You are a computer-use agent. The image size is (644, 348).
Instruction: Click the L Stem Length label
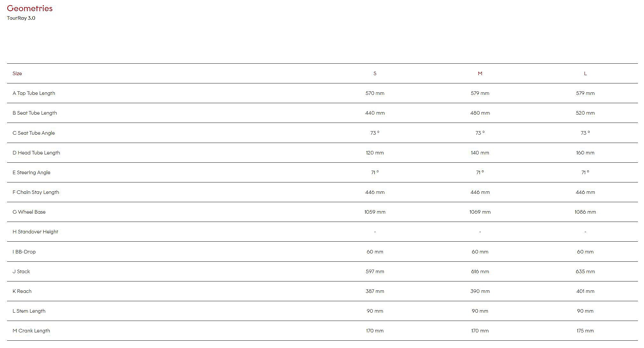pyautogui.click(x=29, y=311)
